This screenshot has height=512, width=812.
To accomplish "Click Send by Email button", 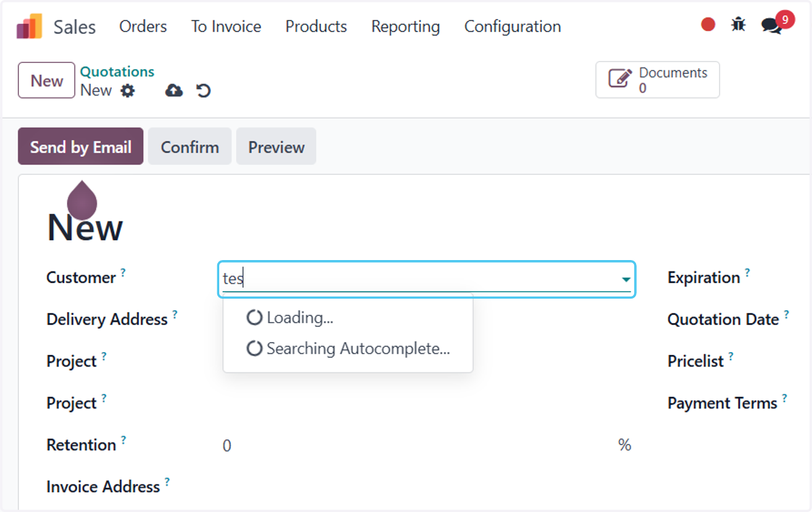I will (81, 146).
